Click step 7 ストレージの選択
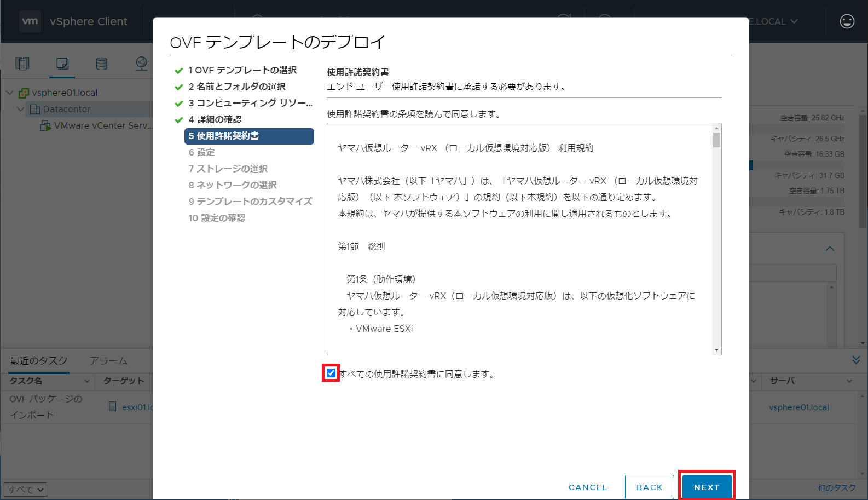This screenshot has width=868, height=500. [x=228, y=169]
